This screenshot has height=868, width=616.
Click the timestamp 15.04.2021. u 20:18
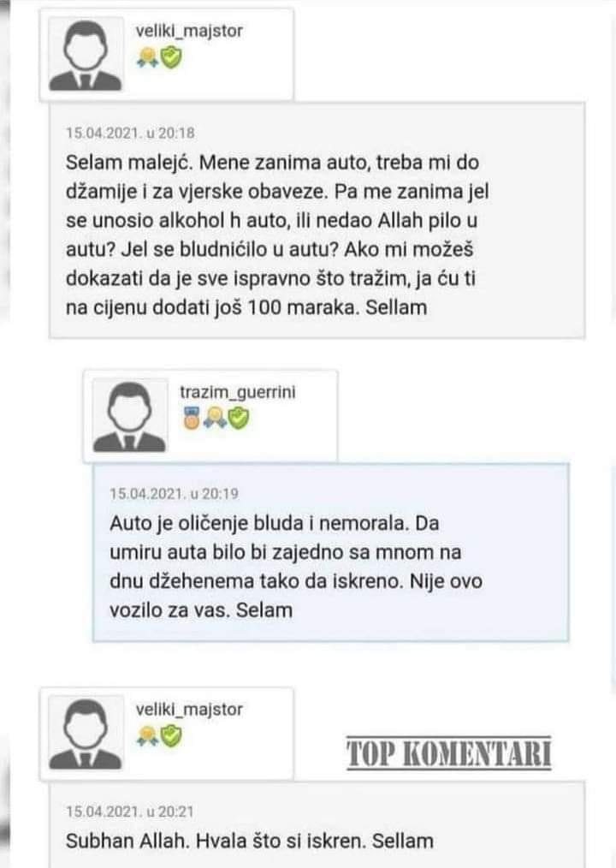(130, 133)
